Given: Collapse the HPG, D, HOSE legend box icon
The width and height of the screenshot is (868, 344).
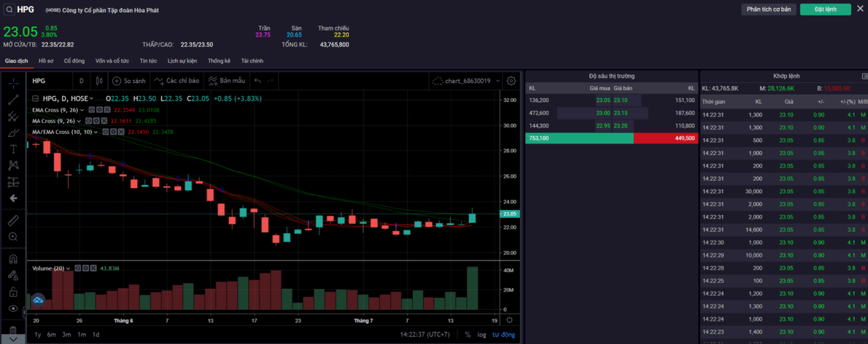Looking at the screenshot, I should pyautogui.click(x=36, y=98).
